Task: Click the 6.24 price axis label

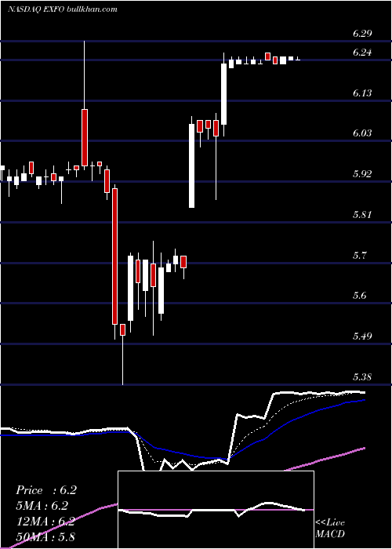Action: 362,53
